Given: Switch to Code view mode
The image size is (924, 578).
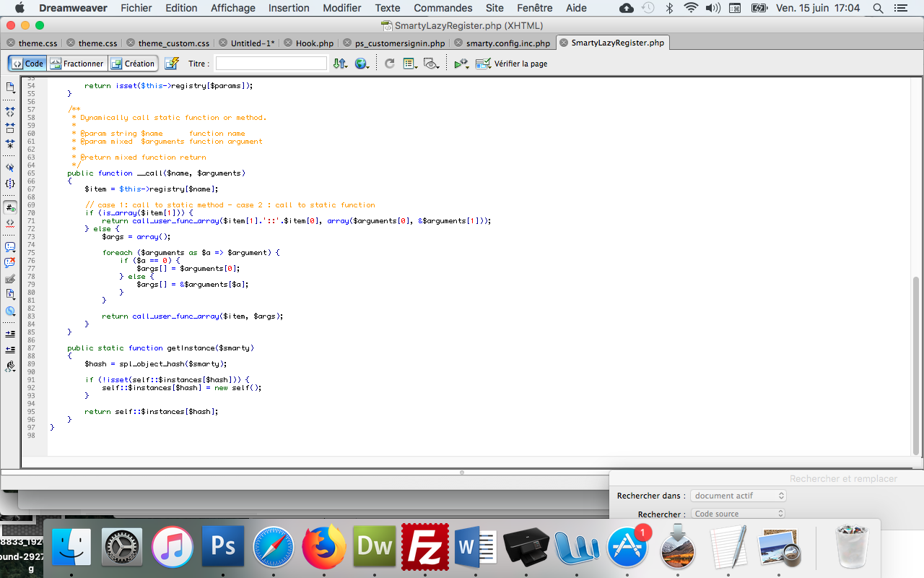Looking at the screenshot, I should pos(28,64).
